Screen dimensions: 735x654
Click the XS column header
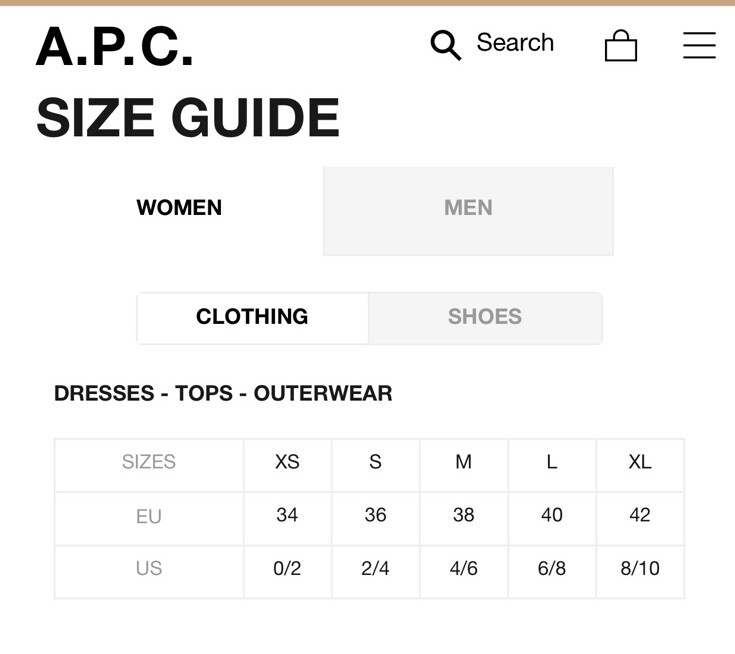[x=287, y=462]
